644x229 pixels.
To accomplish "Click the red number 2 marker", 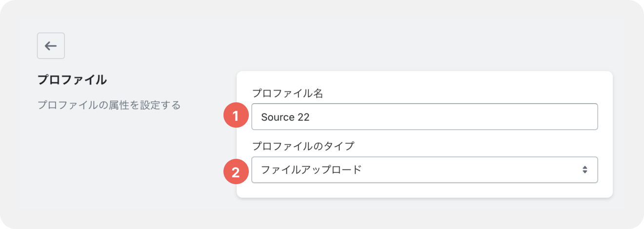I will pos(236,172).
